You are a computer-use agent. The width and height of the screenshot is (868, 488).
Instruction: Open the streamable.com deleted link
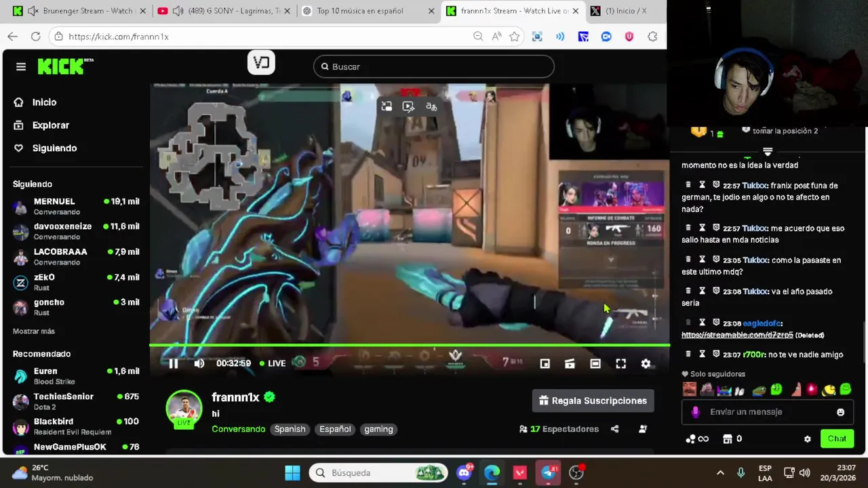737,335
